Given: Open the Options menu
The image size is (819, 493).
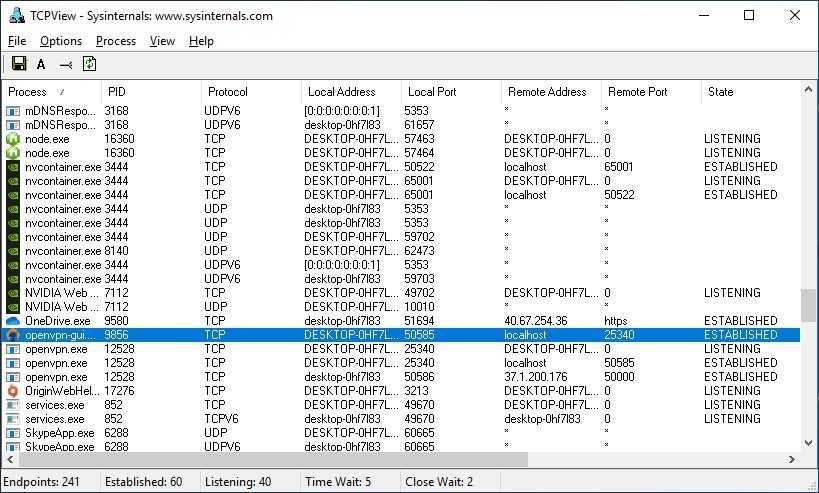Looking at the screenshot, I should [61, 41].
